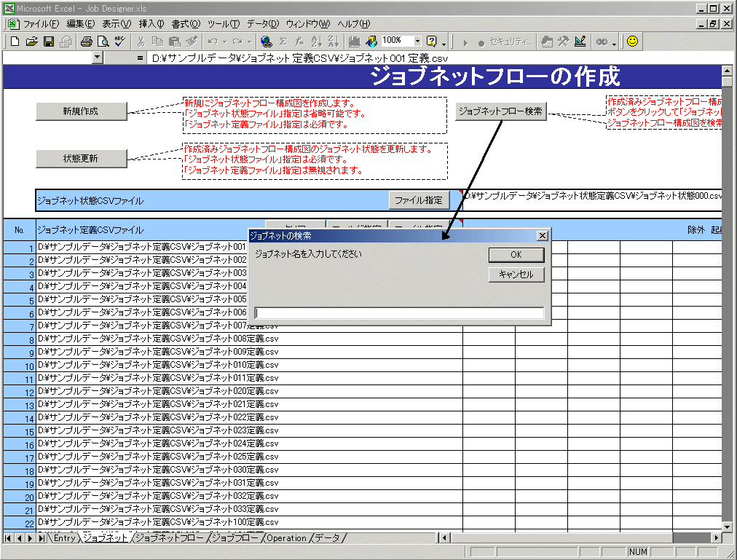Run the Spelling check icon
The image size is (737, 560).
coord(120,42)
